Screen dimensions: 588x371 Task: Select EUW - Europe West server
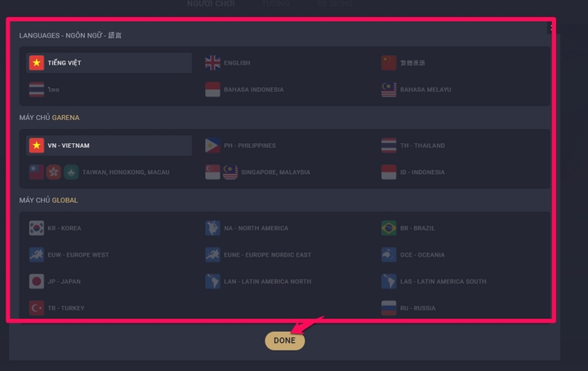78,255
